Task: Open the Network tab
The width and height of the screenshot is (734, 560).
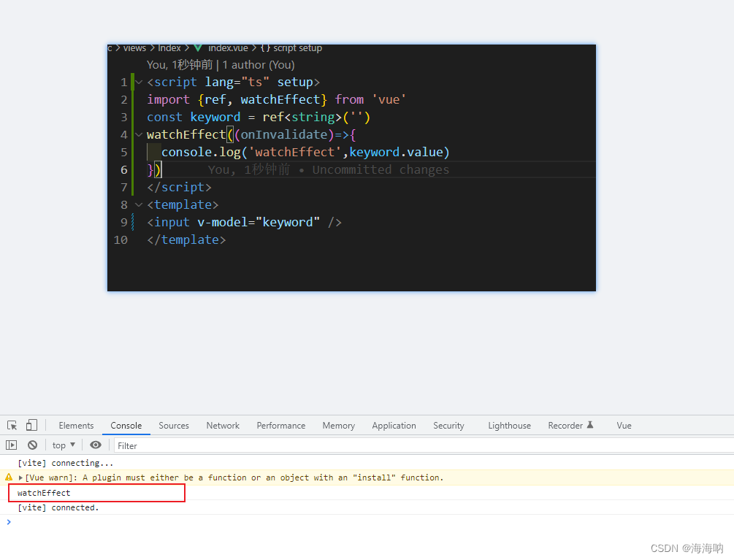Action: [223, 425]
